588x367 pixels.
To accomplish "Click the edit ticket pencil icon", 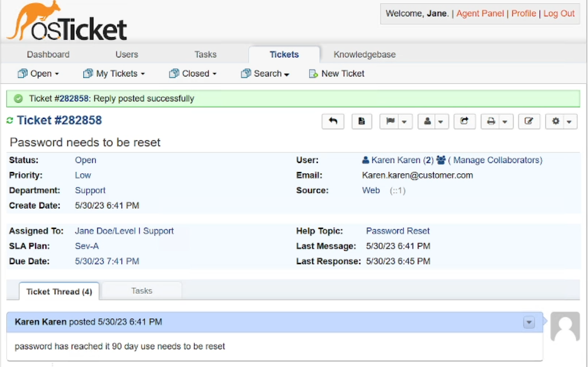I will (530, 121).
